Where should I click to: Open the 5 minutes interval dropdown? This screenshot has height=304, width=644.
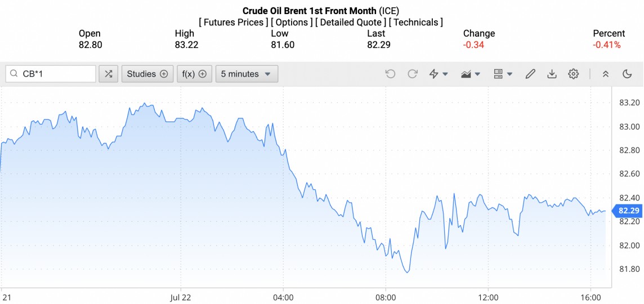coord(247,74)
